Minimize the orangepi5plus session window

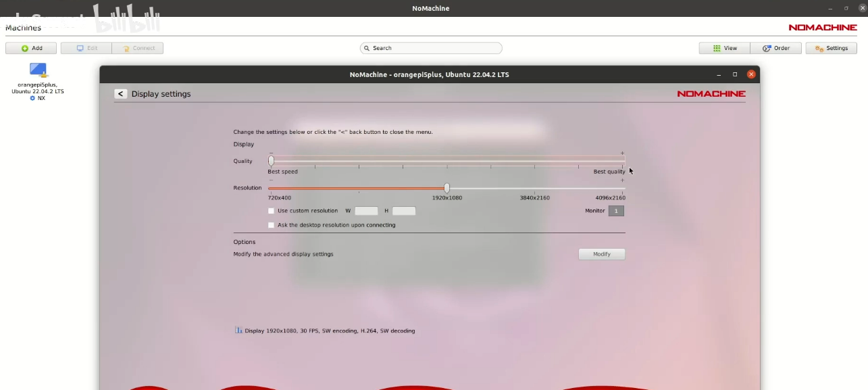coord(719,74)
